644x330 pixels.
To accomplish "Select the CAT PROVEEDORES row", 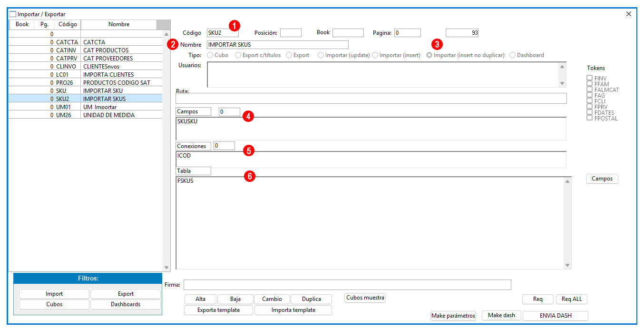I will 85,59.
